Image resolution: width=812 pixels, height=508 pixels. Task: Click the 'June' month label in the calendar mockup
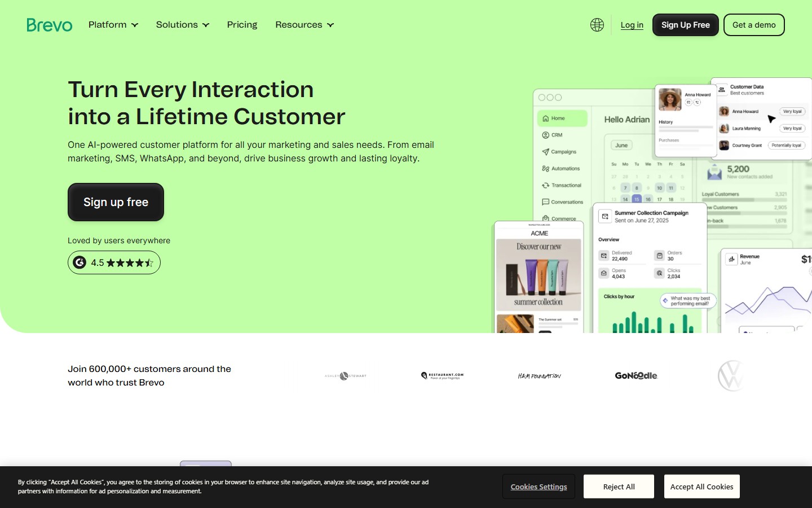point(621,146)
